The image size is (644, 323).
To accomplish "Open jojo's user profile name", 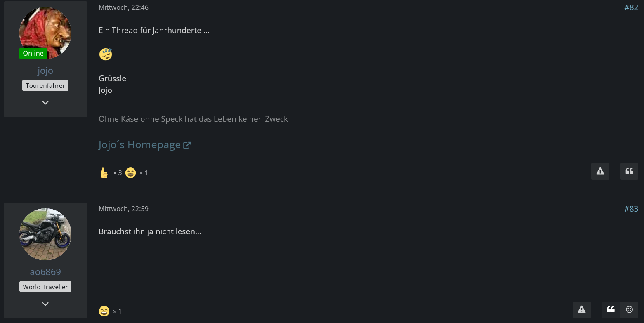I will (x=45, y=71).
